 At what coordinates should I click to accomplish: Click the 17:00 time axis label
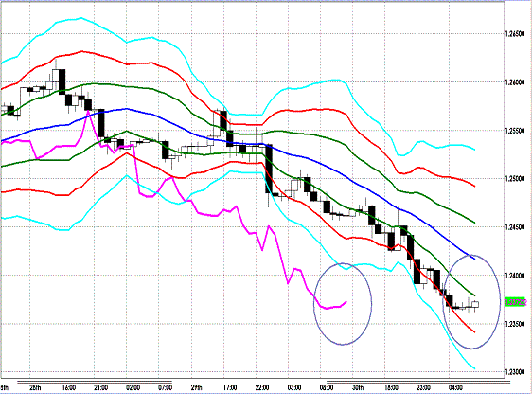[230, 387]
